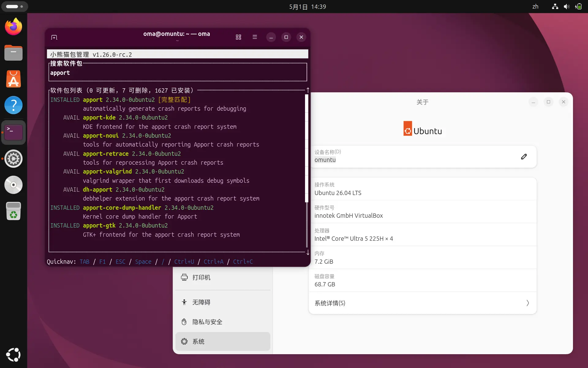Viewport: 588px width, 368px height.
Task: Click the printer icon in Settings sidebar
Action: tap(184, 277)
